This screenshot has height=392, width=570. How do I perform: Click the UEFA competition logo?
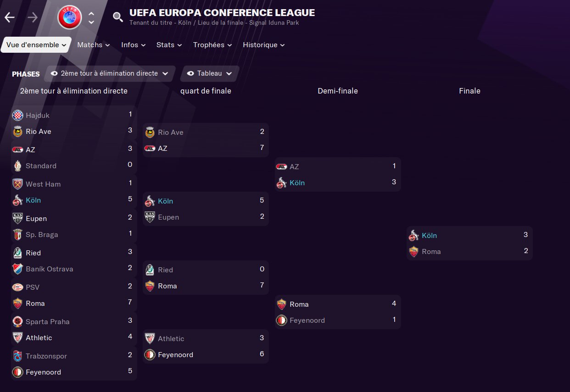tap(69, 17)
